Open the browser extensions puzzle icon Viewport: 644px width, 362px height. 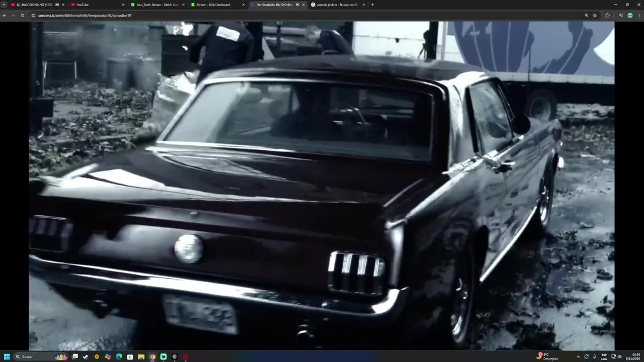(x=608, y=16)
